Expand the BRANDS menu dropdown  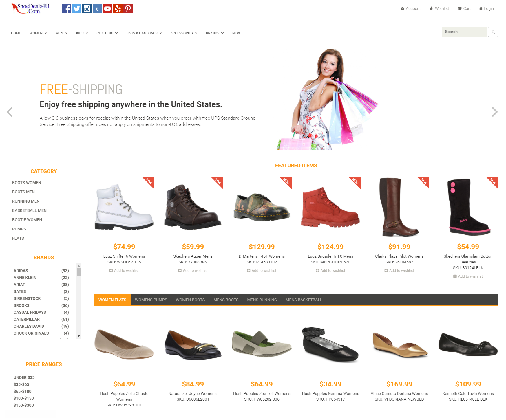coord(215,33)
